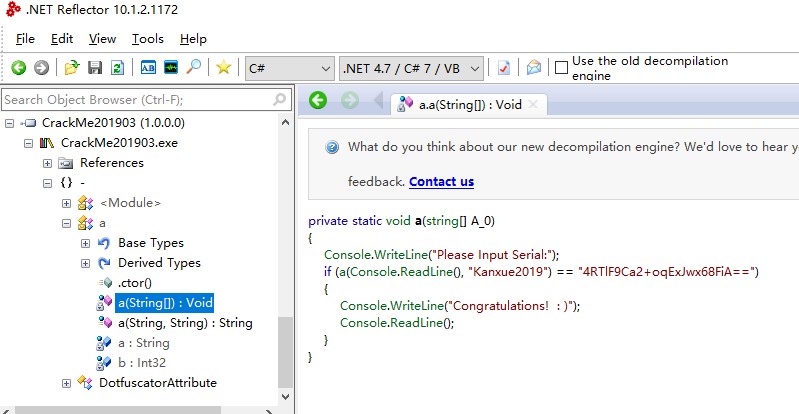The width and height of the screenshot is (799, 414).
Task: Click the star Bookmarks icon
Action: (x=223, y=67)
